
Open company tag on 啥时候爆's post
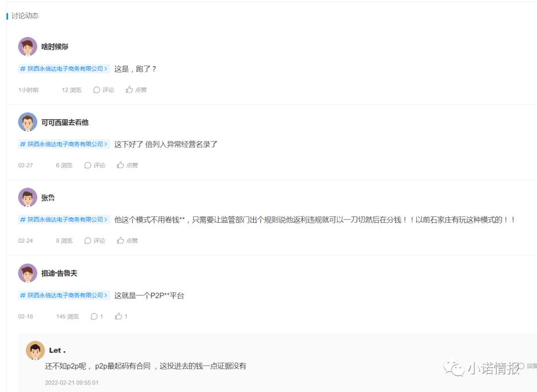[64, 69]
